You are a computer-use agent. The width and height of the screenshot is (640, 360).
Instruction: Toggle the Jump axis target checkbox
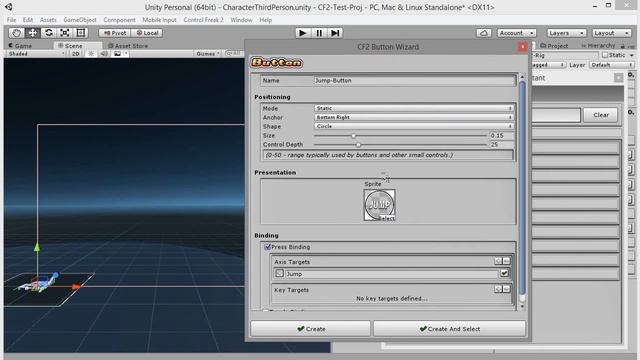(504, 273)
